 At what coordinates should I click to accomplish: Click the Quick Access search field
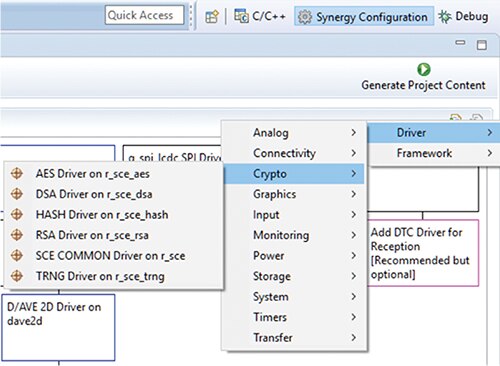pos(144,15)
